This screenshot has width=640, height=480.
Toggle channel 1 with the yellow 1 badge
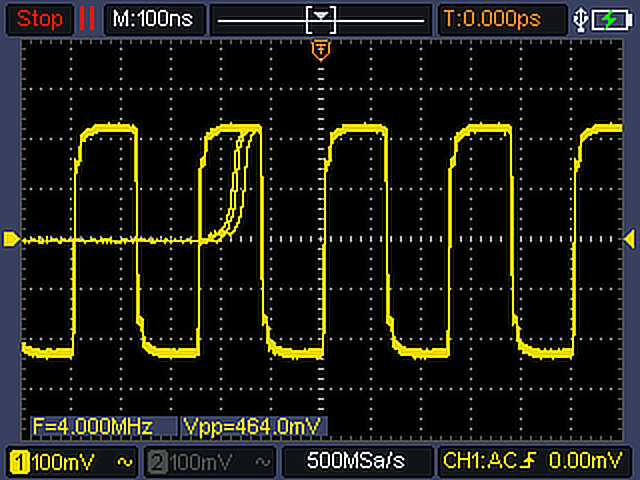19,461
